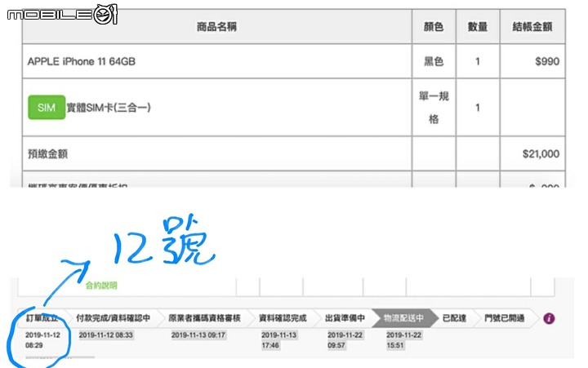Viewport: 588px width, 368px height.
Task: Click the green SIM badge icon
Action: 47,108
